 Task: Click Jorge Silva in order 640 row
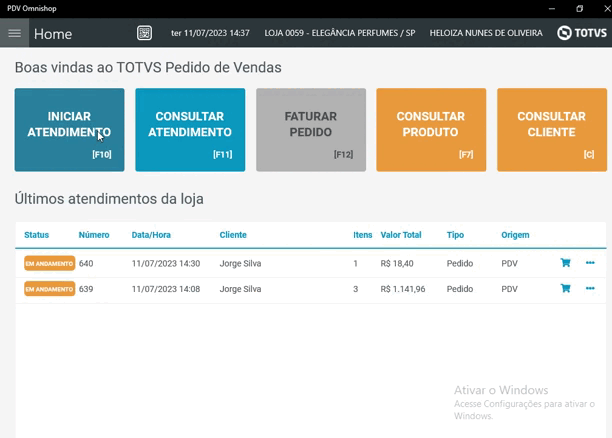pyautogui.click(x=240, y=264)
